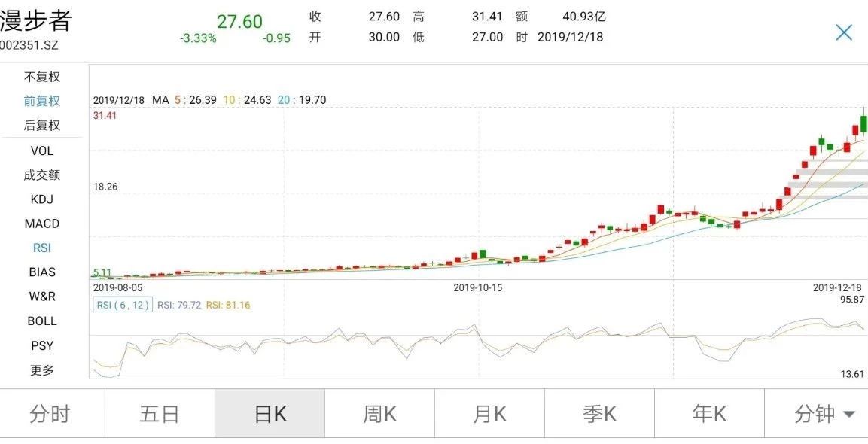Click the MA 20 value 19.70
Screen dimensions: 868x444
click(x=312, y=100)
